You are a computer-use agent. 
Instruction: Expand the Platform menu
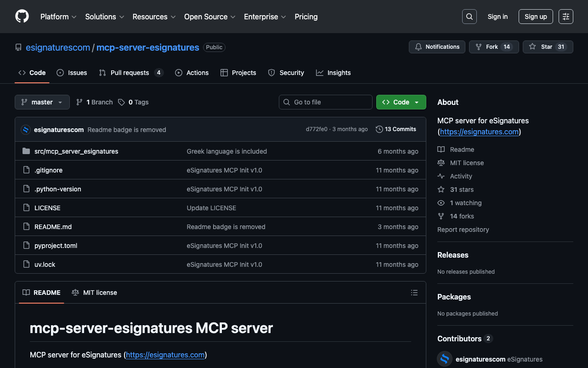click(58, 17)
